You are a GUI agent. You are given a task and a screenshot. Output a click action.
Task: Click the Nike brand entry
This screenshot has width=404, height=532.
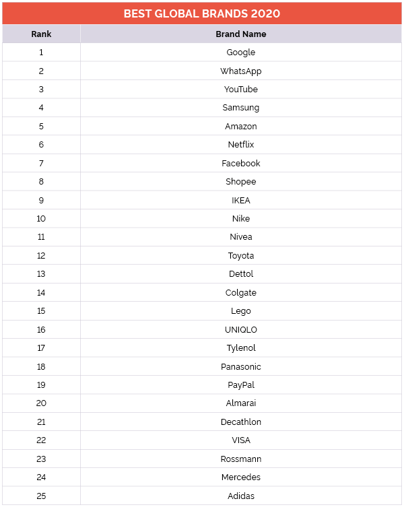point(240,219)
